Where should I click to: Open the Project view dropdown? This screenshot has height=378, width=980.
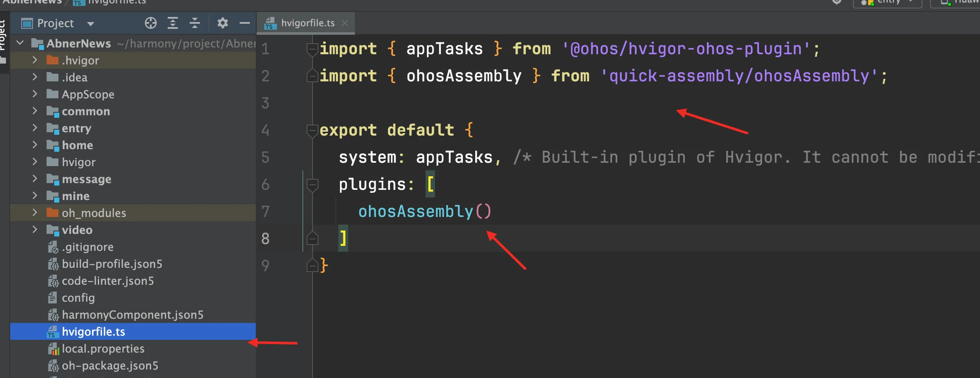(x=91, y=23)
